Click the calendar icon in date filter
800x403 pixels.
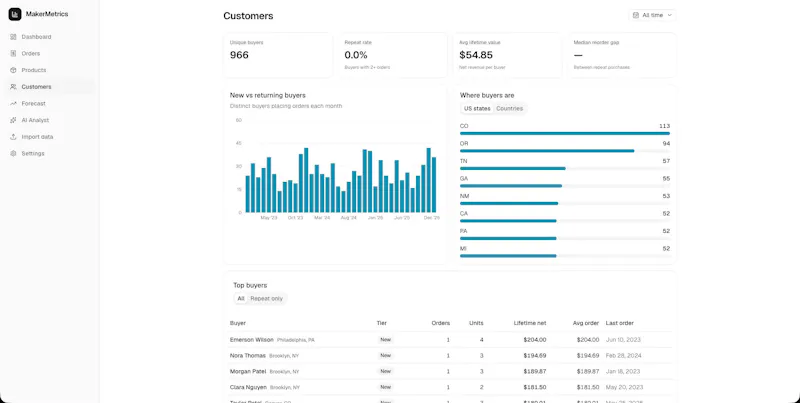click(636, 15)
